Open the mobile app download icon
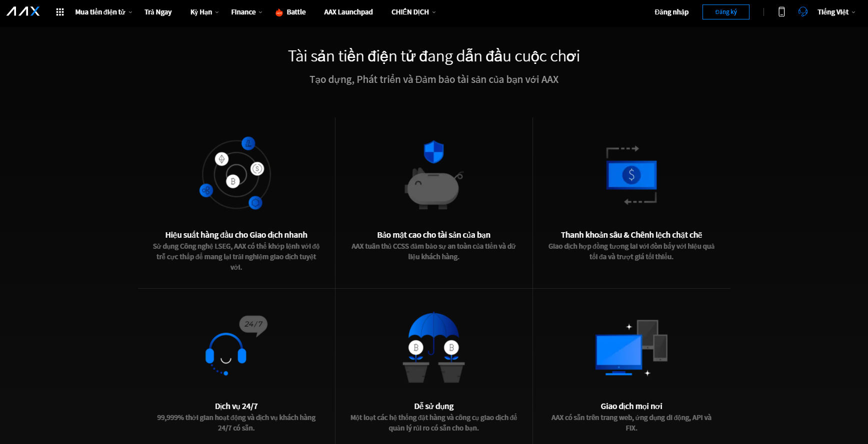The image size is (868, 444). click(781, 12)
